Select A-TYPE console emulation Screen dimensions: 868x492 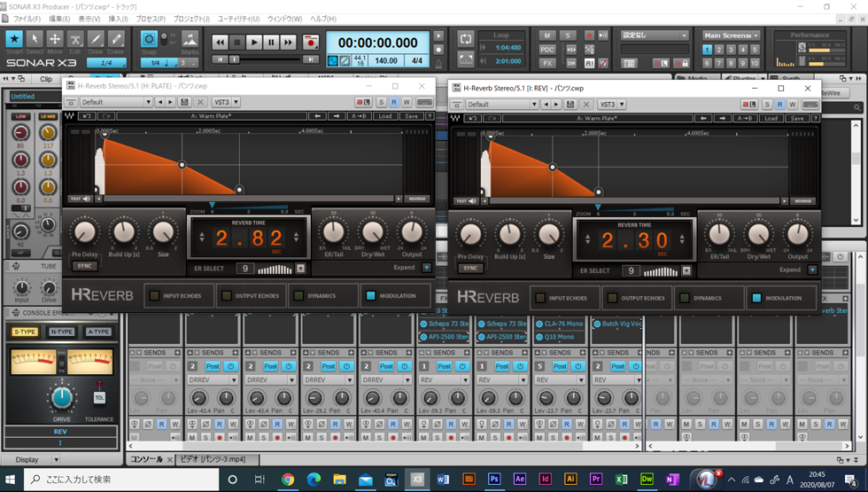(x=98, y=332)
